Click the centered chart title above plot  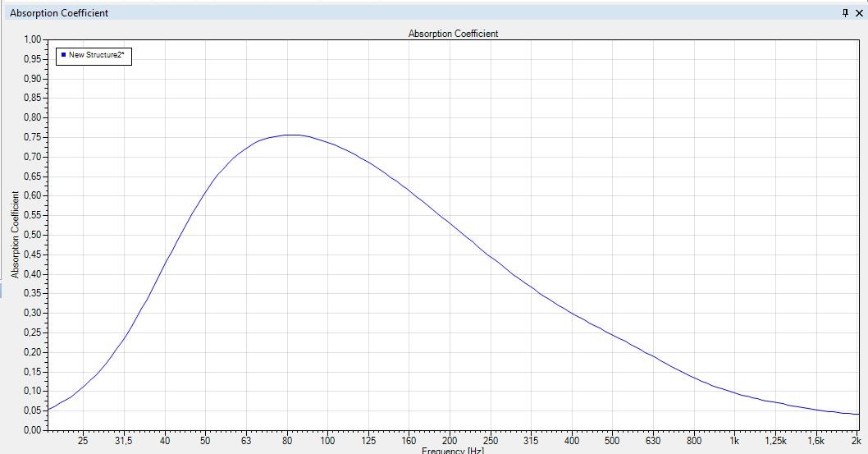pyautogui.click(x=453, y=34)
